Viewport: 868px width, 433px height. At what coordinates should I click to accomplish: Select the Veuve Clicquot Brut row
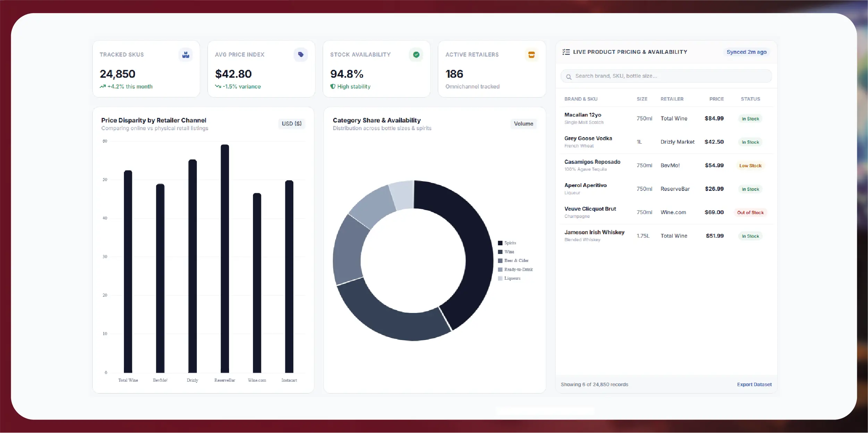[666, 212]
